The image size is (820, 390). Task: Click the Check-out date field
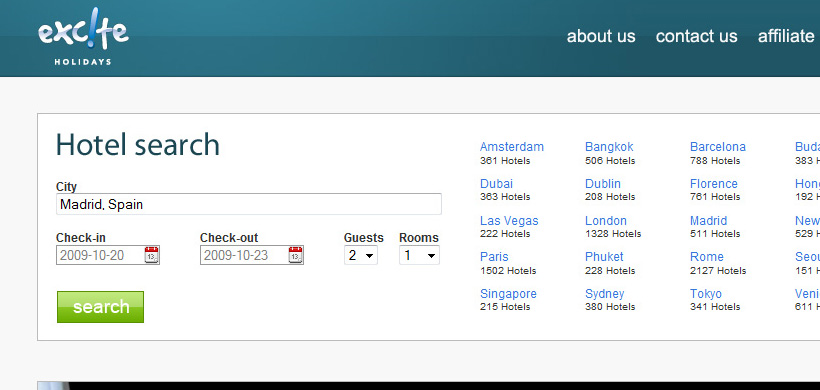252,255
